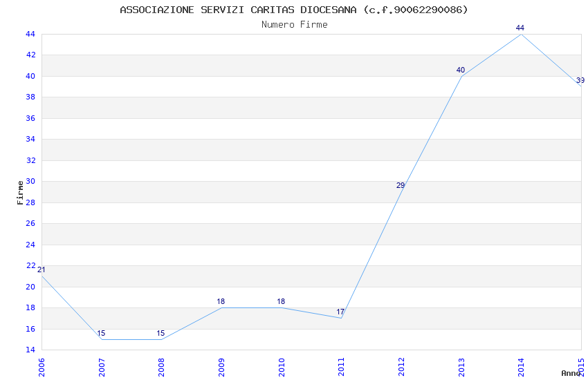588x380 pixels.
Task: Select the year 2008 on x-axis
Action: 161,368
